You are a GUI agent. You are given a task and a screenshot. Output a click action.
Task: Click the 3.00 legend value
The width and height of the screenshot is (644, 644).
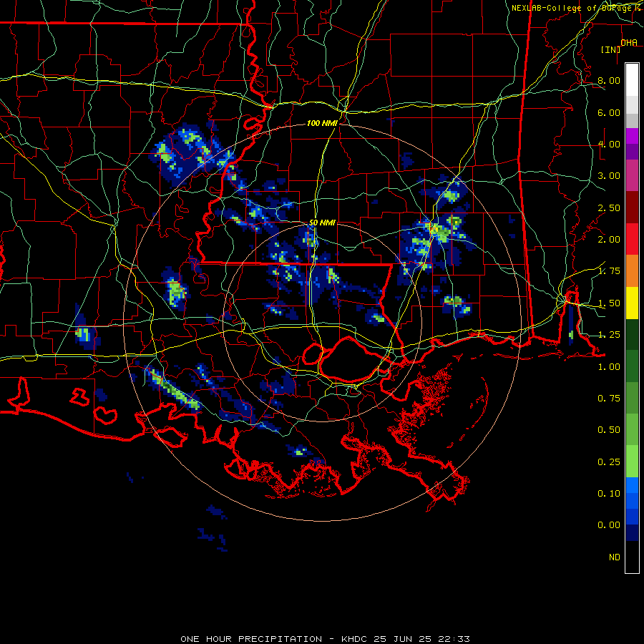[x=609, y=176]
